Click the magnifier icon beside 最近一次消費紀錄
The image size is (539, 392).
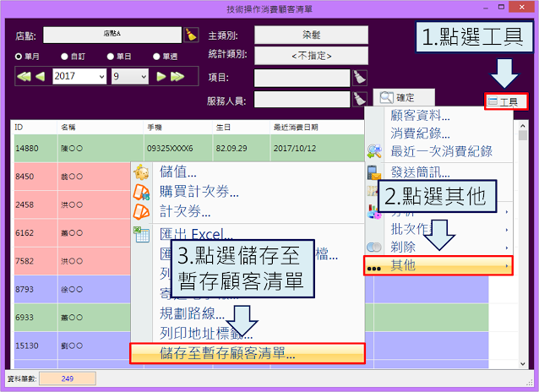tap(374, 151)
